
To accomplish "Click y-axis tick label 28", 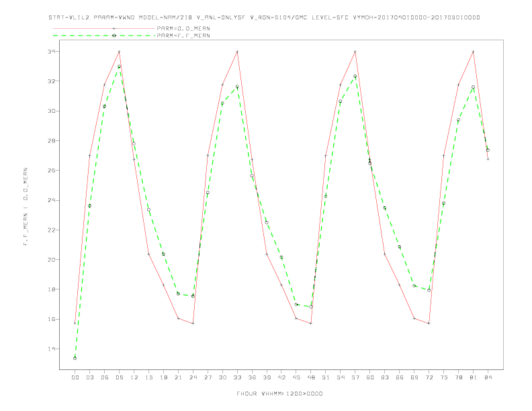I will 52,141.
